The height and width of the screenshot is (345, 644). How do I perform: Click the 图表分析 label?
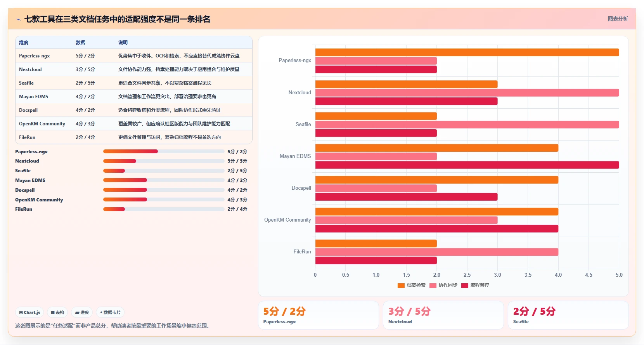[618, 19]
